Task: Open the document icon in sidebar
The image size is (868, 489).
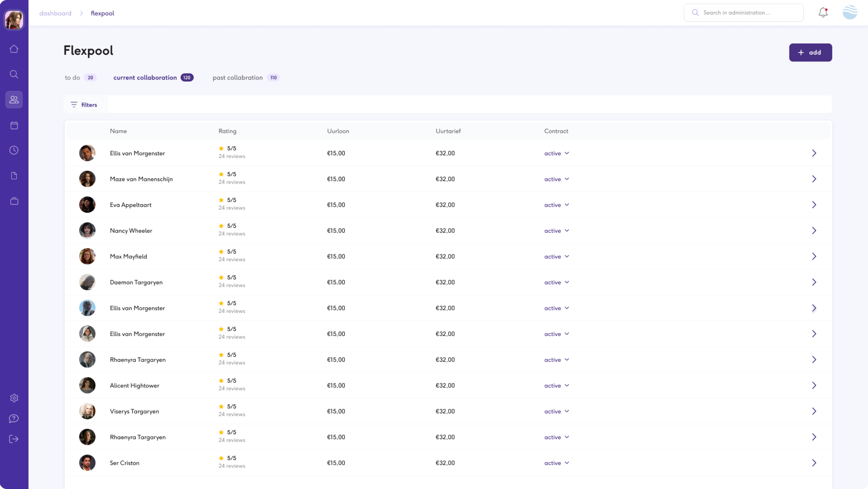Action: (14, 176)
